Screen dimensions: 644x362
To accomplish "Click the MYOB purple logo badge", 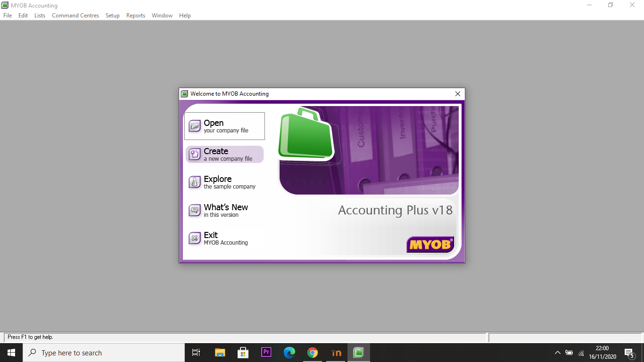I will coord(430,244).
